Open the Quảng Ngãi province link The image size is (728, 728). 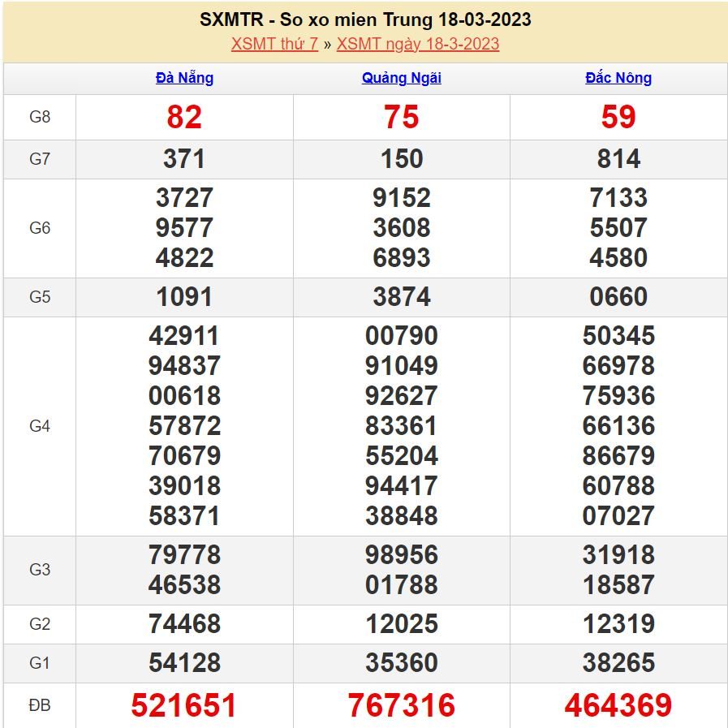point(402,78)
